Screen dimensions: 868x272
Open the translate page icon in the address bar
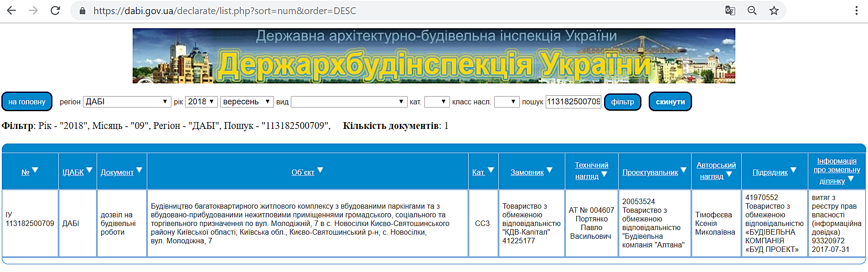click(x=730, y=10)
